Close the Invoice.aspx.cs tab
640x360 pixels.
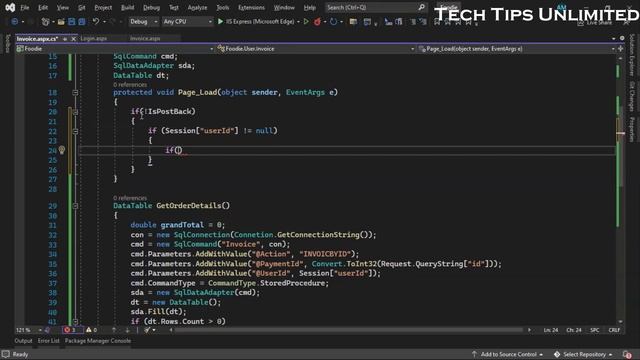[x=73, y=39]
